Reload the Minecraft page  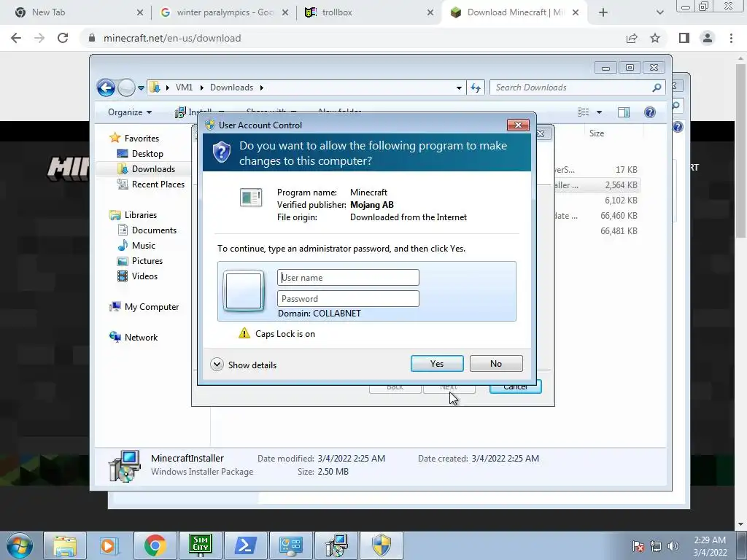63,38
